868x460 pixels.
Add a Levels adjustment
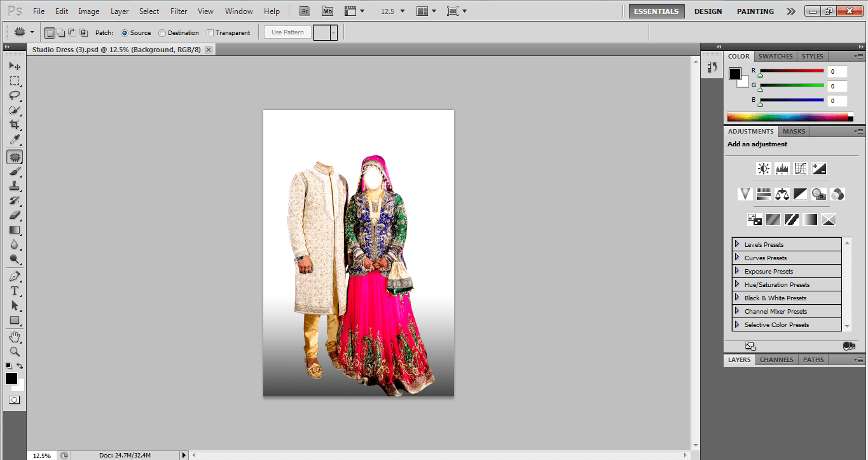[782, 169]
